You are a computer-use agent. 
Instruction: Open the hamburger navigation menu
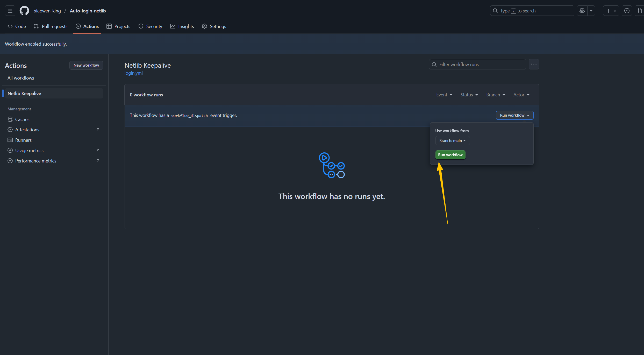(10, 11)
